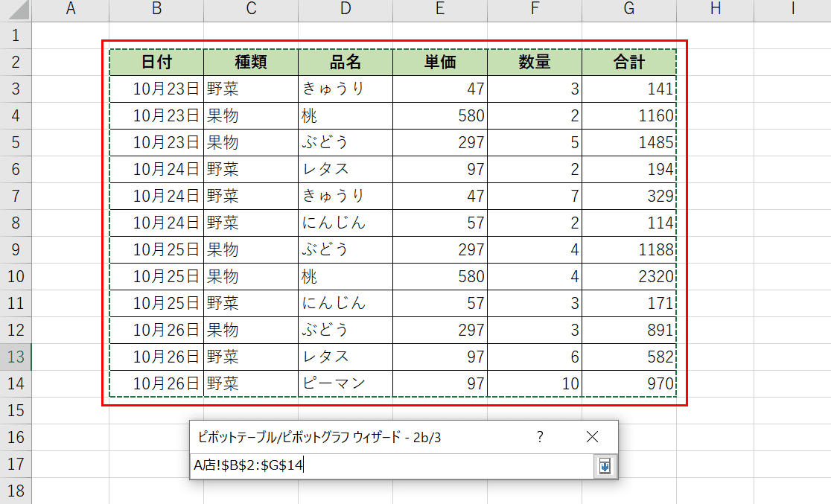Click the ぶどう cell in row 12
Viewport: 831px width, 504px height.
[x=346, y=330]
